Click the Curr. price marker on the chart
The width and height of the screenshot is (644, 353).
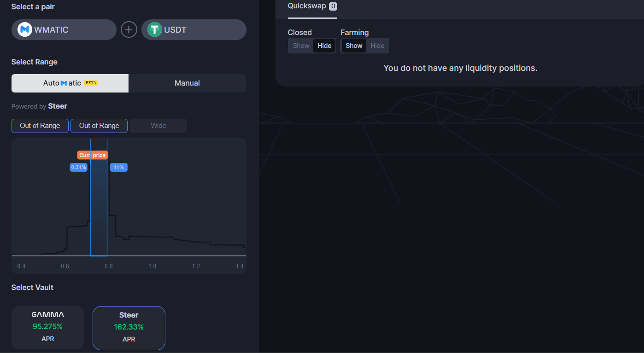coord(92,155)
